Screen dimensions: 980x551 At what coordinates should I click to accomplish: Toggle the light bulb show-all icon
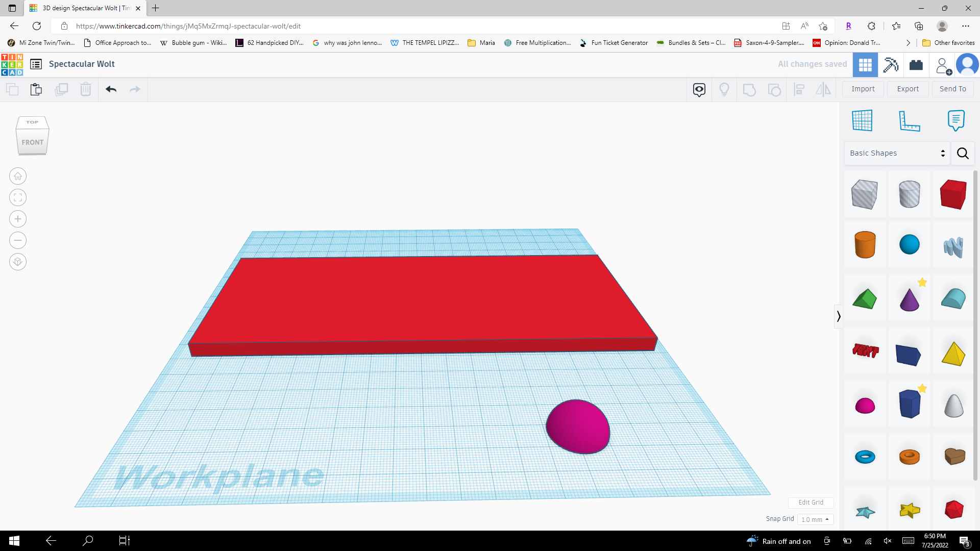click(x=724, y=89)
